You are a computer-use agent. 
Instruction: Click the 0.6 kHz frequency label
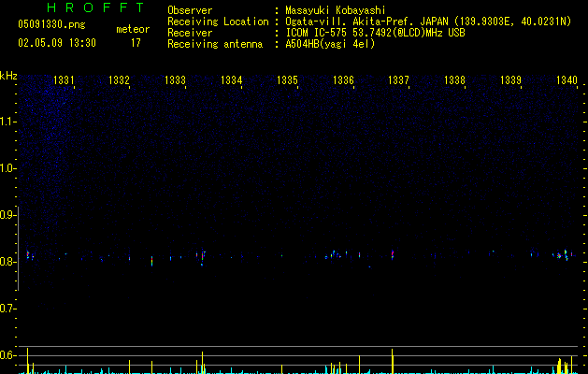[x=7, y=355]
